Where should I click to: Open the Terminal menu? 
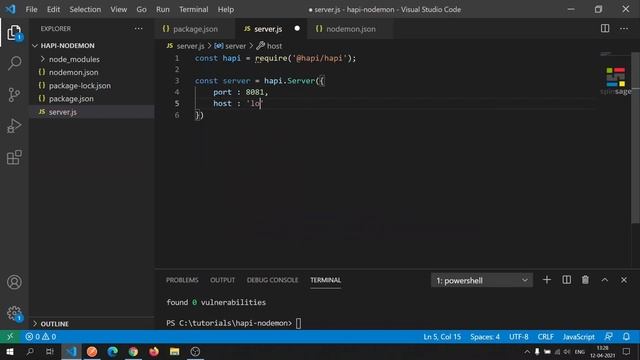point(193,9)
